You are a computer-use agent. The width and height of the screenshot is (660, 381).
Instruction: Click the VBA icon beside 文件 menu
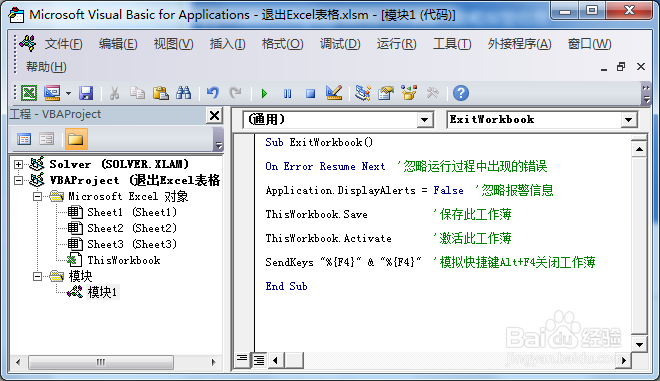(28, 43)
